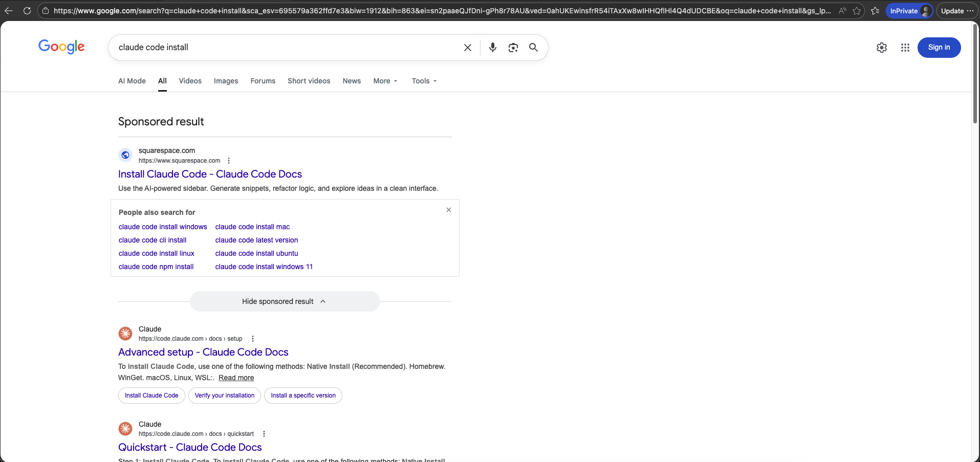This screenshot has width=980, height=462.
Task: Click the Claude favicon beside Advanced setup result
Action: click(125, 334)
